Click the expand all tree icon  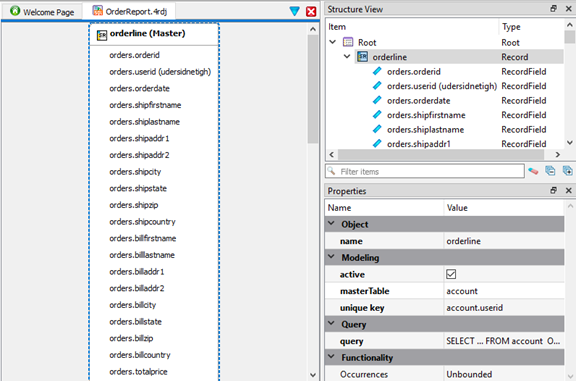pos(568,171)
